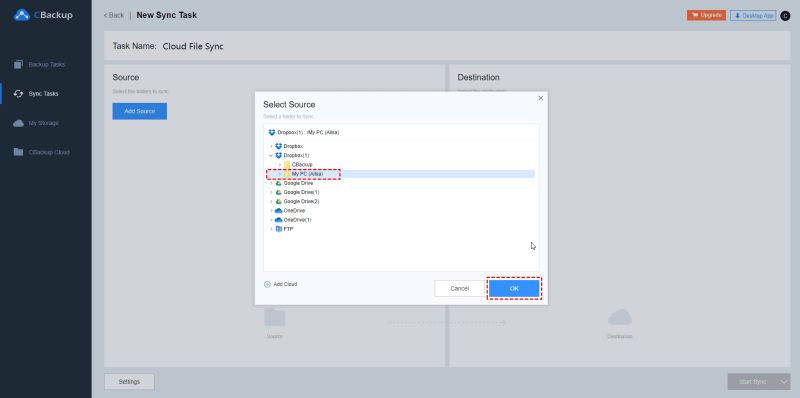
Task: Click the CBackup folder icon in the tree
Action: [287, 164]
